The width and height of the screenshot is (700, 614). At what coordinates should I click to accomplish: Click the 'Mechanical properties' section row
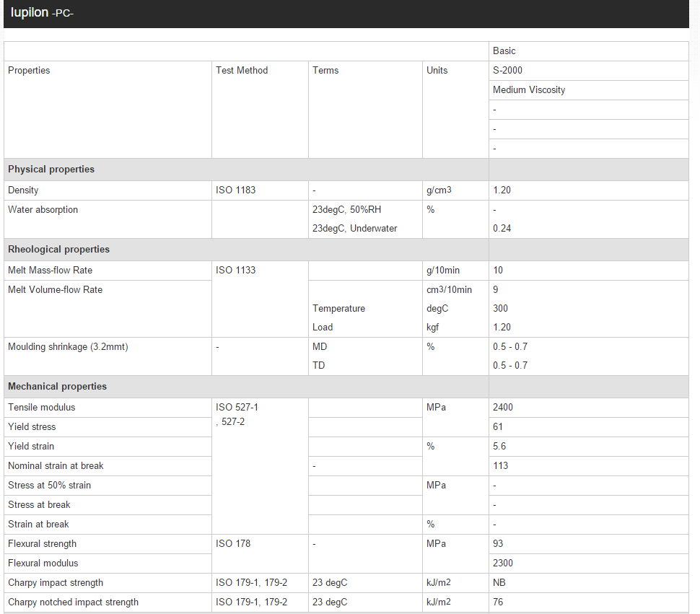tap(246, 387)
